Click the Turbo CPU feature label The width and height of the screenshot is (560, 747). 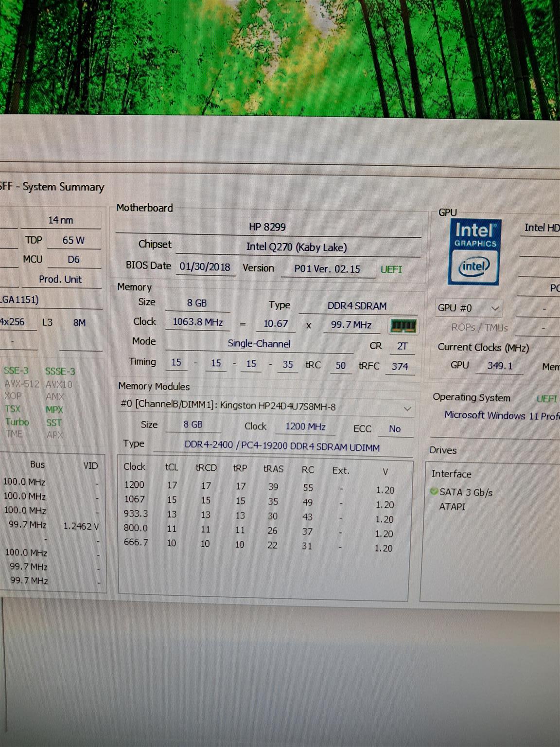coord(17,422)
